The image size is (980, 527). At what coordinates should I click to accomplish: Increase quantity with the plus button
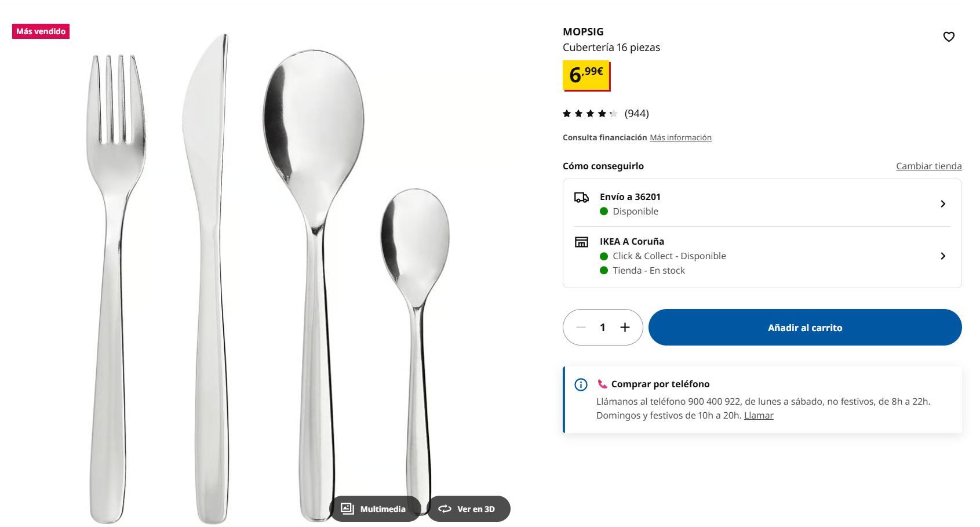point(625,328)
